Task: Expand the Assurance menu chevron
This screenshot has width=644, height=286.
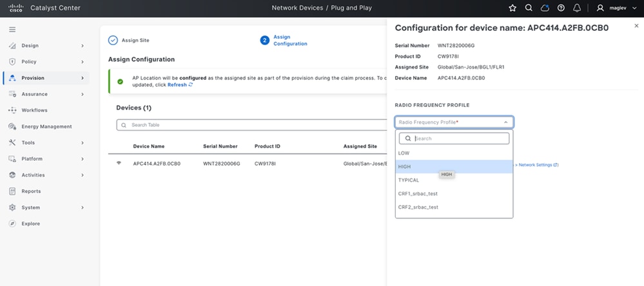Action: [x=83, y=94]
